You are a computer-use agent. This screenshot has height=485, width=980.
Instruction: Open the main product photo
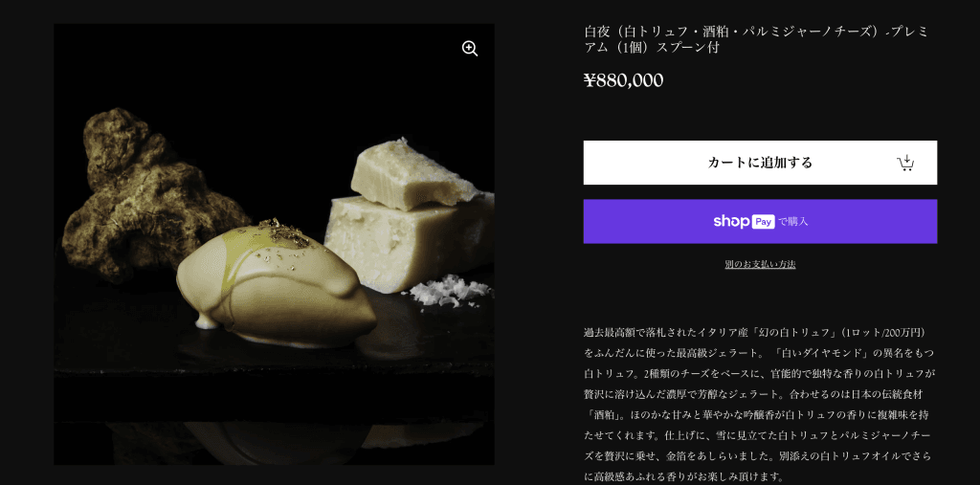coord(274,244)
